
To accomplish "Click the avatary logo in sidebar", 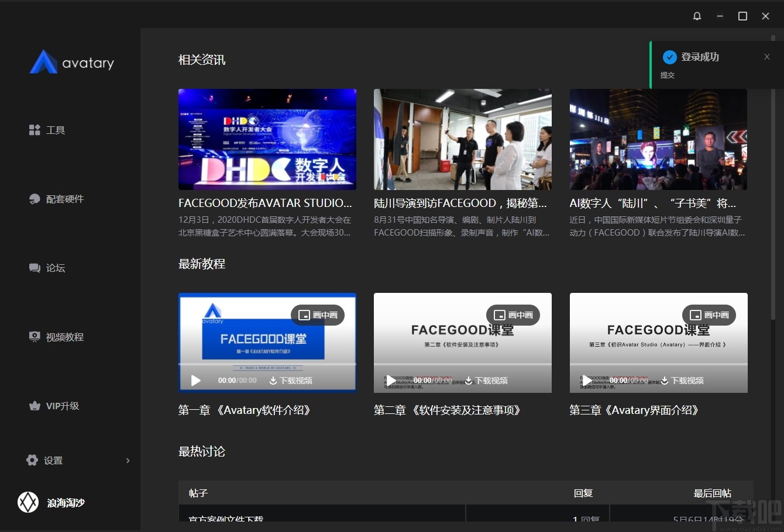I will (x=72, y=62).
